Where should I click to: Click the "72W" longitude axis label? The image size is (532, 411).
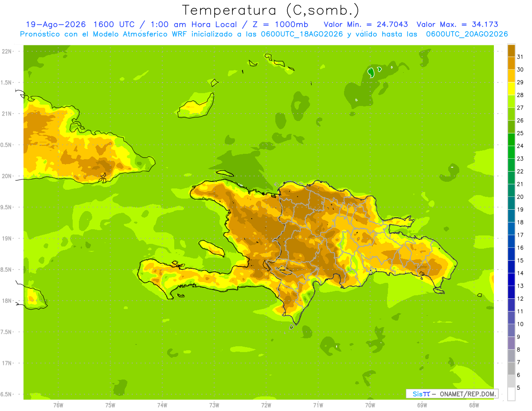[x=266, y=405]
